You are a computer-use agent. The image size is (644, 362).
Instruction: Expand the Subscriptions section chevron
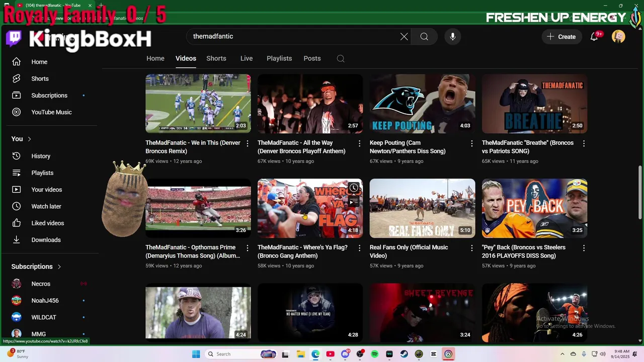pos(59,267)
